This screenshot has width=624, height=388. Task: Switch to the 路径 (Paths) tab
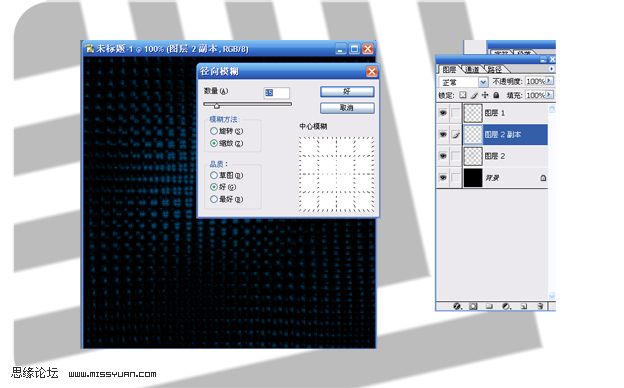coord(495,70)
